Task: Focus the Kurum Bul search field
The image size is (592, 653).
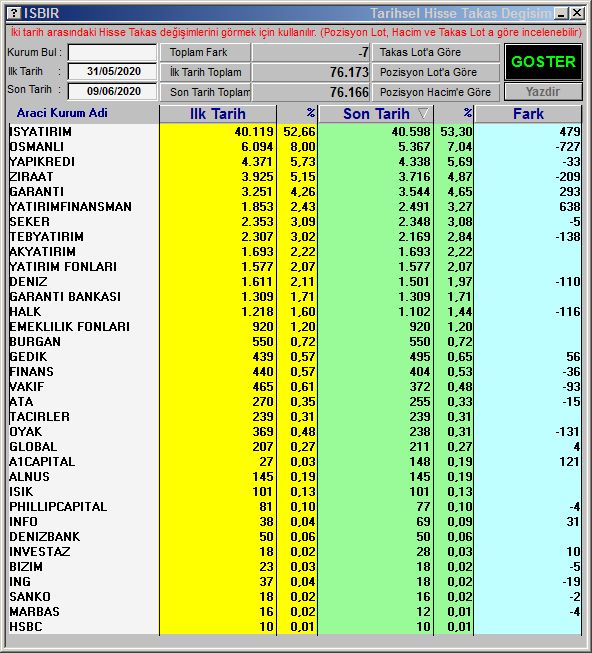Action: pos(112,52)
